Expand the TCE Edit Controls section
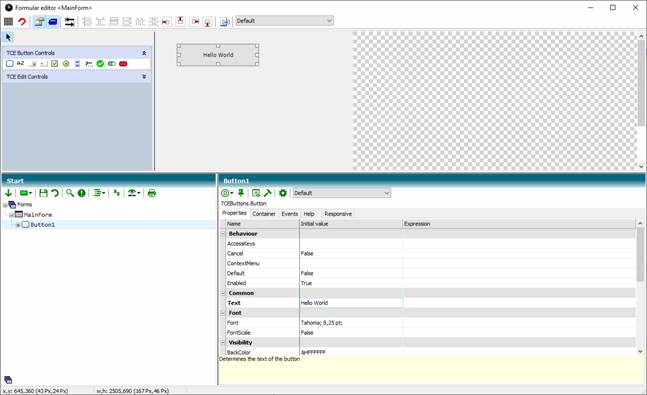The width and height of the screenshot is (647, 395). coord(144,77)
